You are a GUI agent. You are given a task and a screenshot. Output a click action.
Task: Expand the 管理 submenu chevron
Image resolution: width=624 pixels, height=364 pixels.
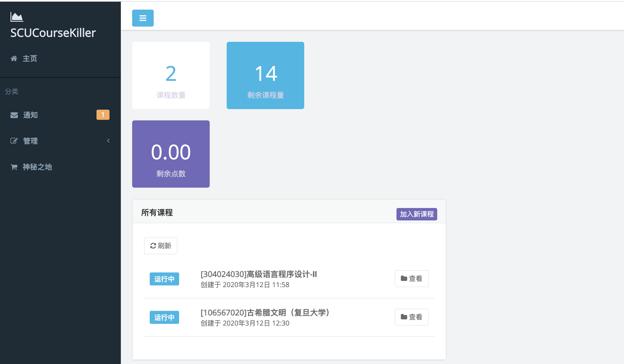click(108, 141)
